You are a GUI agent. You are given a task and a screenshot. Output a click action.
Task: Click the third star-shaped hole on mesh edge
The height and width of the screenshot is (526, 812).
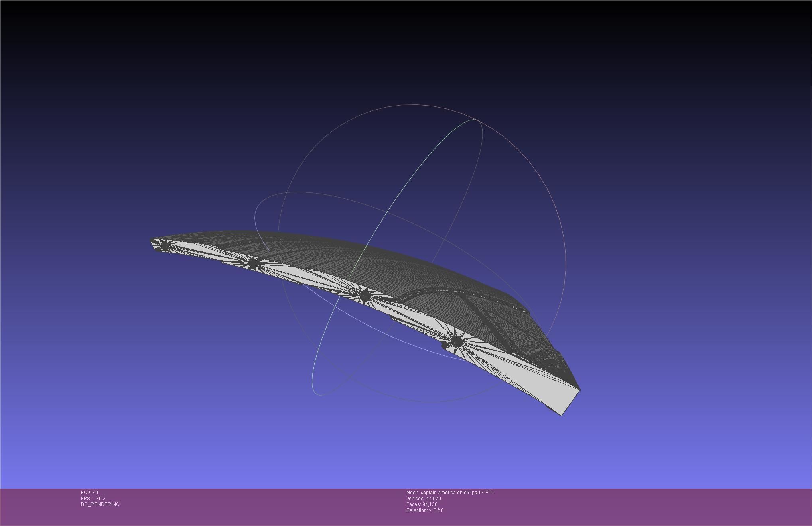[365, 296]
